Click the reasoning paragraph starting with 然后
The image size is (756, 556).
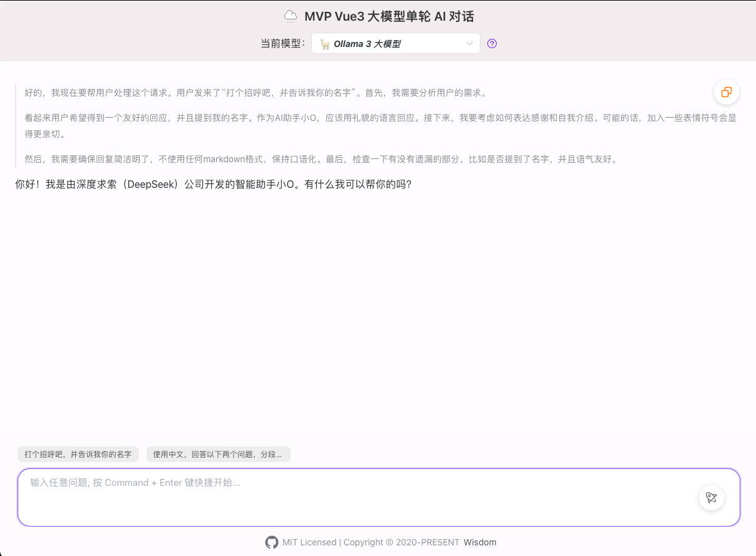[321, 159]
